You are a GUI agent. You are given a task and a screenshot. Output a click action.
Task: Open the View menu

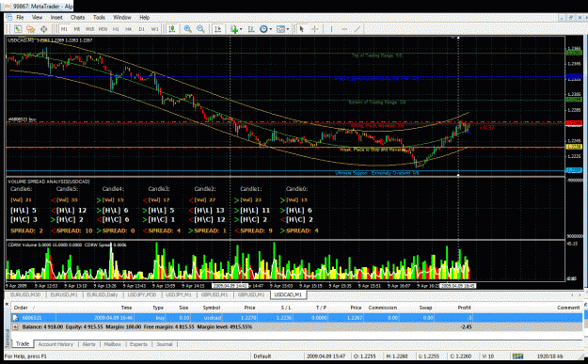[x=37, y=17]
